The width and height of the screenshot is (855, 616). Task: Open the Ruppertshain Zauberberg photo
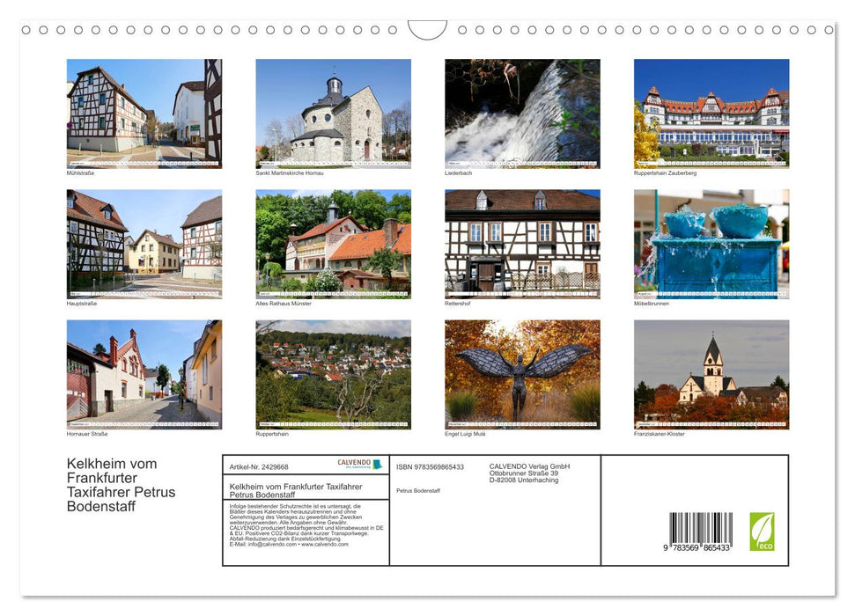[x=711, y=114]
